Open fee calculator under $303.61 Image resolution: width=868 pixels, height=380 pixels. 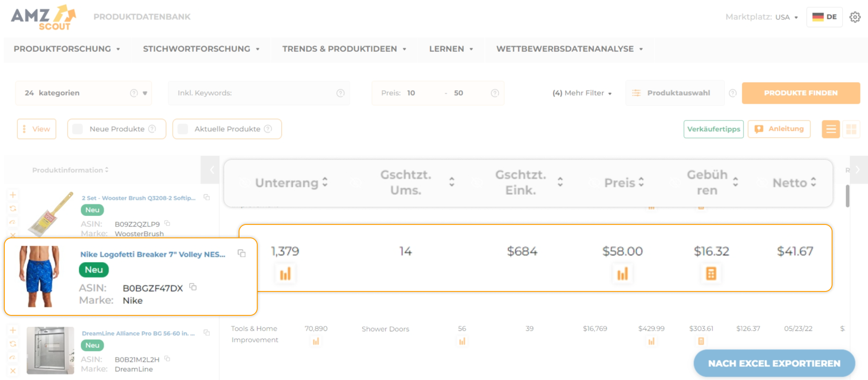pyautogui.click(x=701, y=341)
